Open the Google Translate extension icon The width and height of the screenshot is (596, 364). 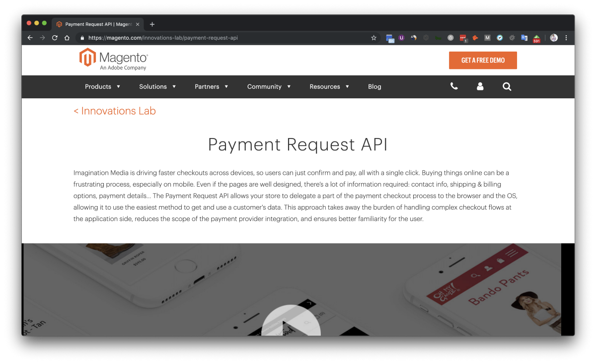(524, 38)
